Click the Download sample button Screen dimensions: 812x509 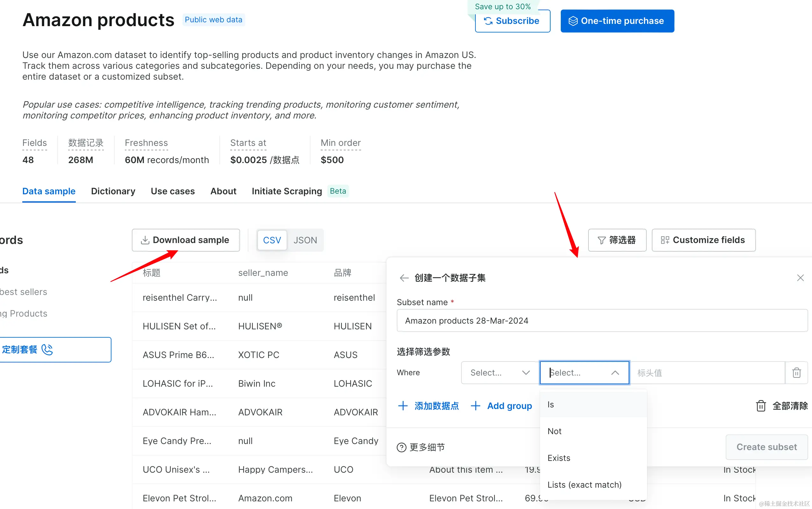pyautogui.click(x=186, y=240)
